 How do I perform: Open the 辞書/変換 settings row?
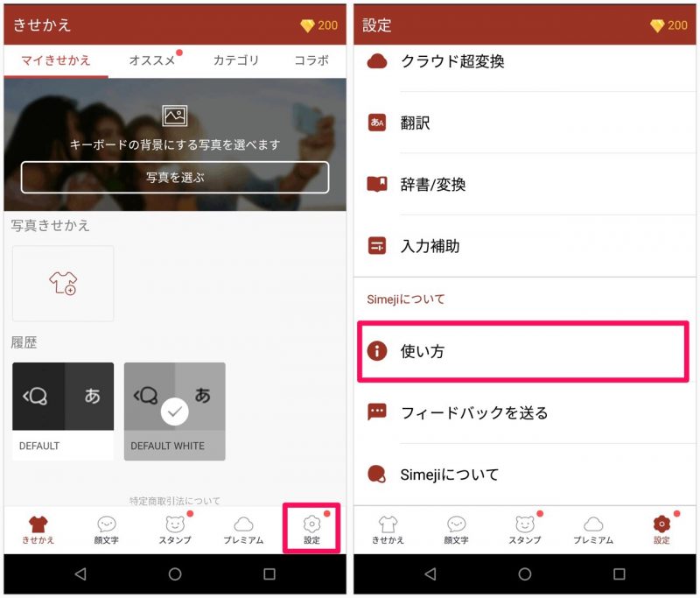pyautogui.click(x=525, y=184)
